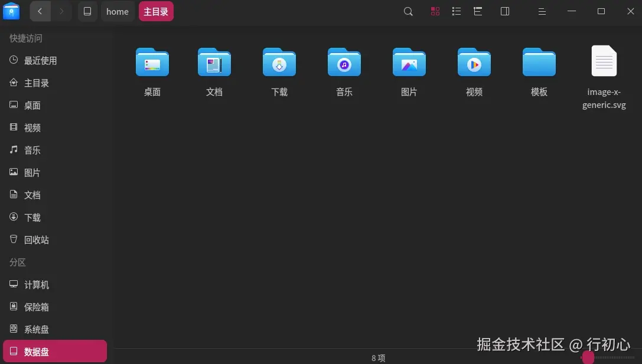Open the 保险箱 (vault) from sidebar
Screen dimensions: 642x364
[x=37, y=307]
